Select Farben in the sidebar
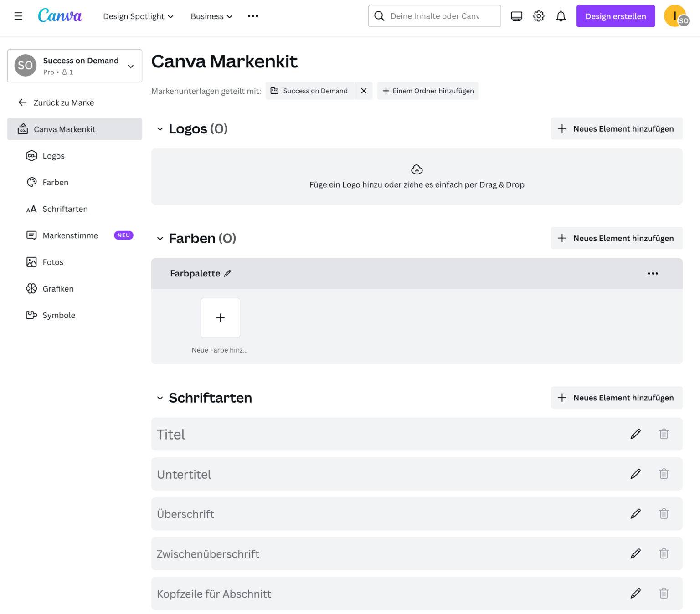 (55, 182)
